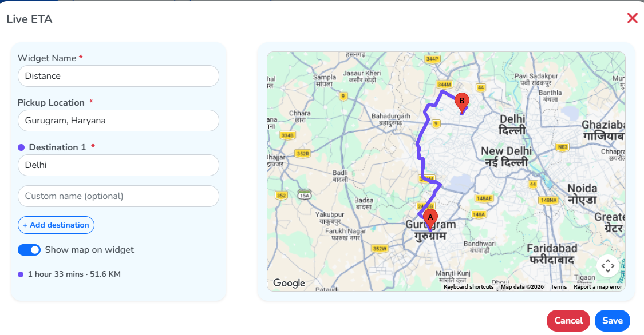Click the Widget Name field containing Distance
Viewport: 644px width, 335px height.
118,76
